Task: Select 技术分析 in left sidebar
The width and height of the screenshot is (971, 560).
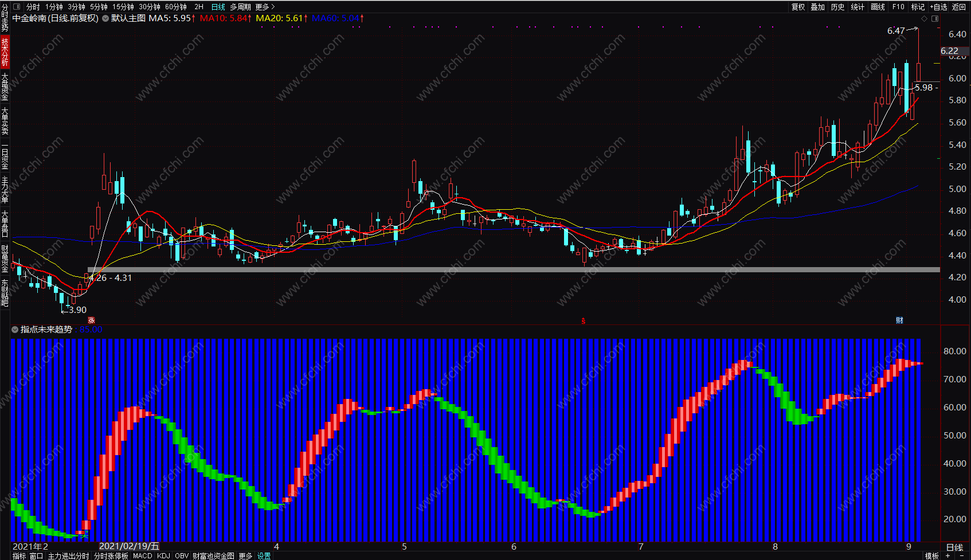Action: (x=5, y=52)
